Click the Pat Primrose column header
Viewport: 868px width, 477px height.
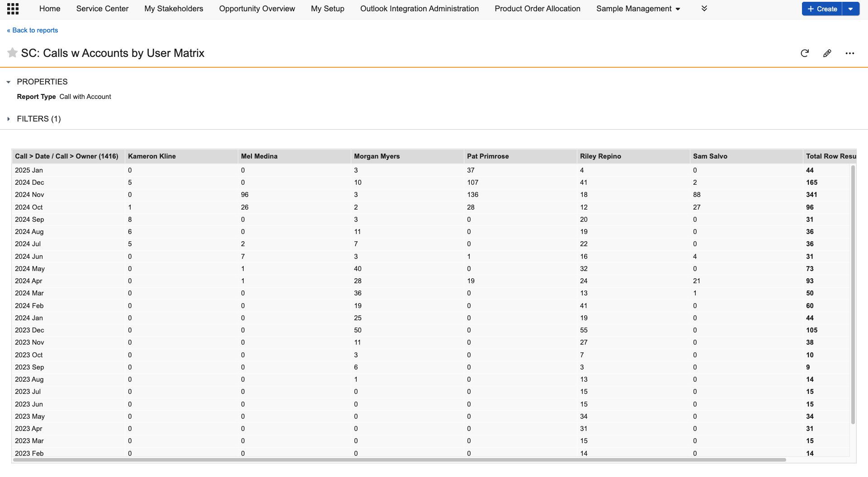coord(488,156)
